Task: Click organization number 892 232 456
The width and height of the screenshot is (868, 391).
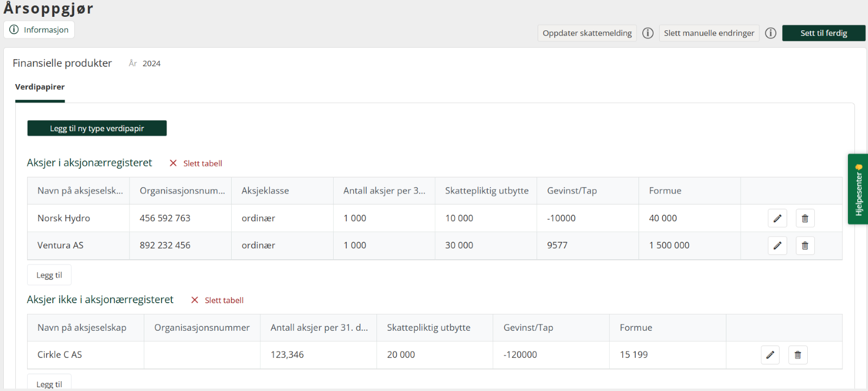Action: pos(165,246)
